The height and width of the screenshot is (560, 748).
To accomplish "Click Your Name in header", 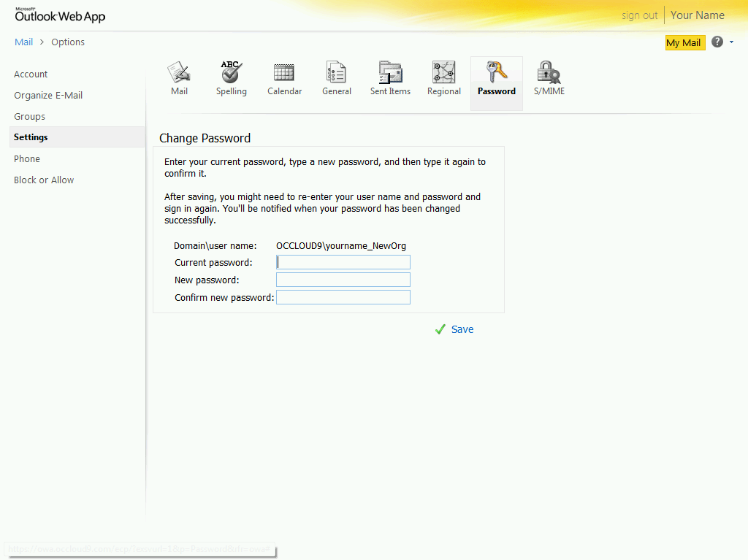I will [697, 15].
